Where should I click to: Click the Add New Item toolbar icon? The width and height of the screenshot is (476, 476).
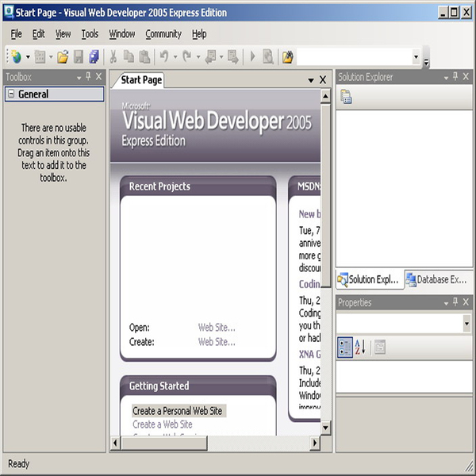click(40, 57)
